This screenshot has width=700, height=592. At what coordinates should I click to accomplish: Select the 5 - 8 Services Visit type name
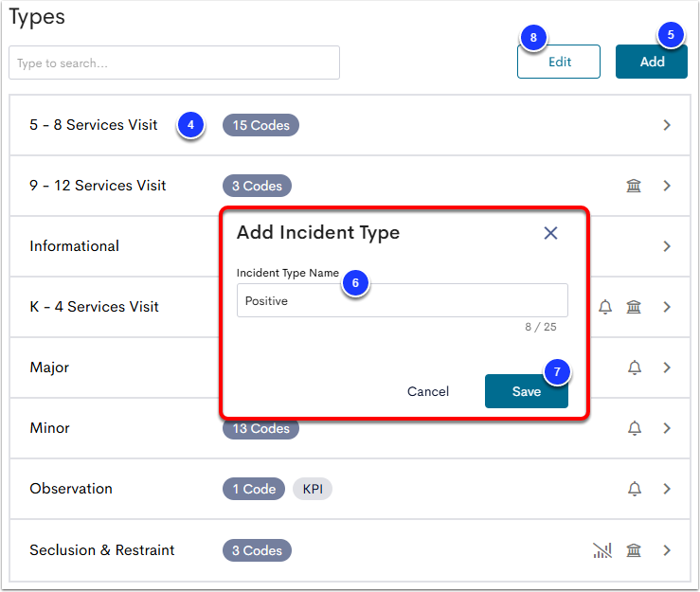point(94,125)
